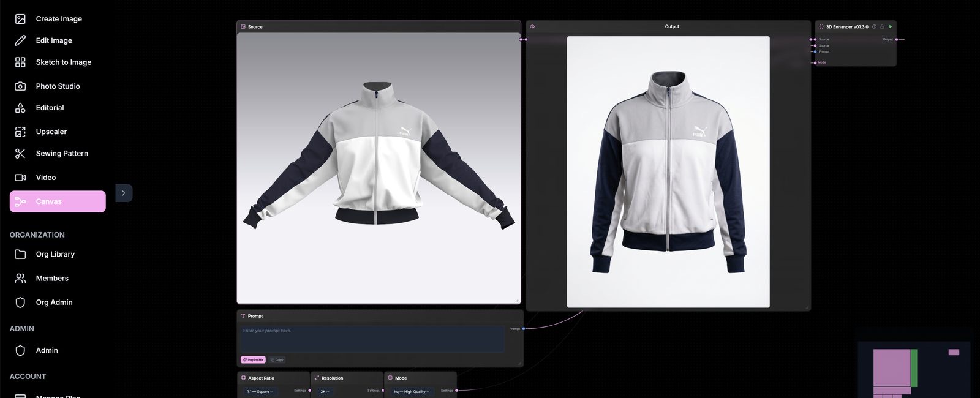Open the hq High Quality mode dropdown
980x398 pixels.
point(411,391)
